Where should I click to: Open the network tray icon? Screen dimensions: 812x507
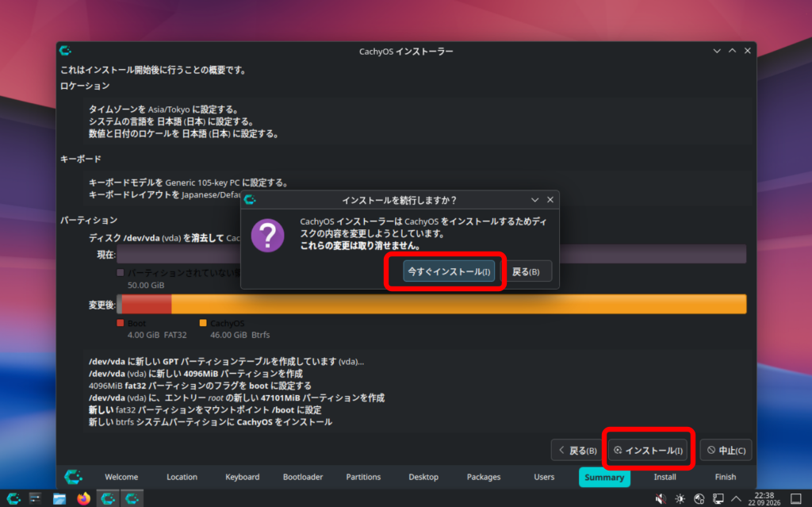point(699,499)
